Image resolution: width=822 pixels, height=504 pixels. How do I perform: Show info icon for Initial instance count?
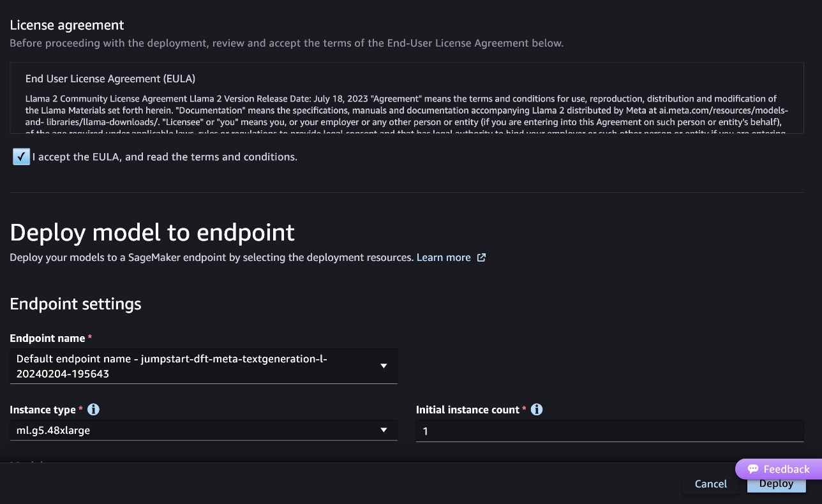click(x=537, y=410)
